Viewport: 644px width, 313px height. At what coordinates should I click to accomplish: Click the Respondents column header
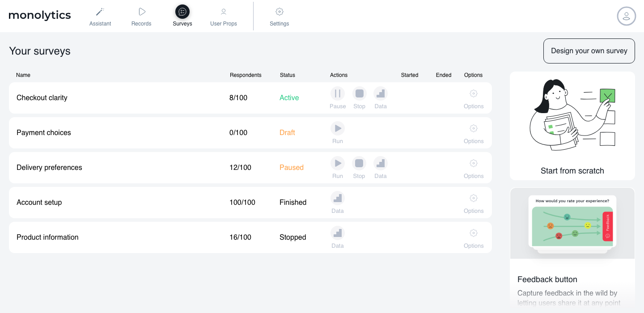(x=246, y=75)
